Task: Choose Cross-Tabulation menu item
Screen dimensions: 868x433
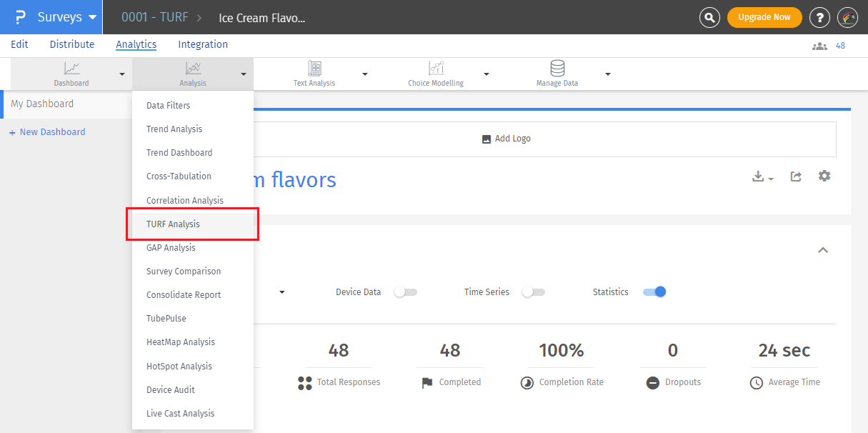Action: click(179, 176)
